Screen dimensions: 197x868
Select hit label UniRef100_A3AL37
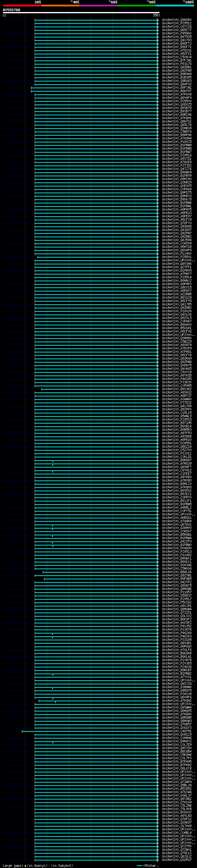pyautogui.click(x=177, y=795)
